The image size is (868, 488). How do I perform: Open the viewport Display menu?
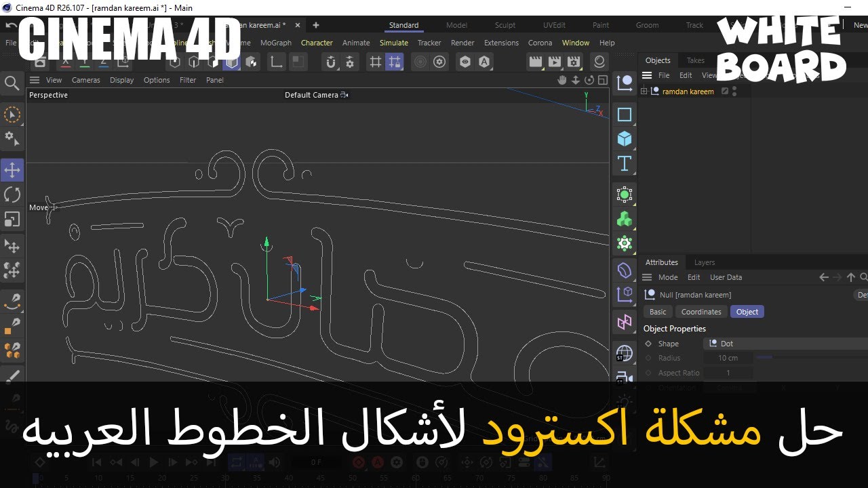[x=122, y=80]
